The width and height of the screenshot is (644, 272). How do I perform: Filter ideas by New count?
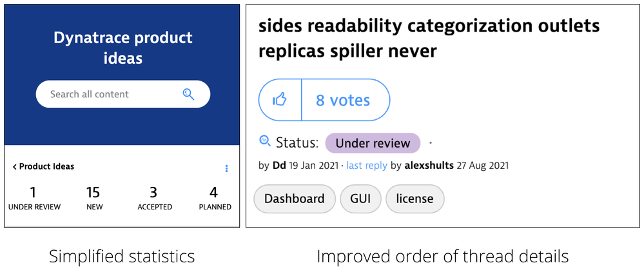95,199
